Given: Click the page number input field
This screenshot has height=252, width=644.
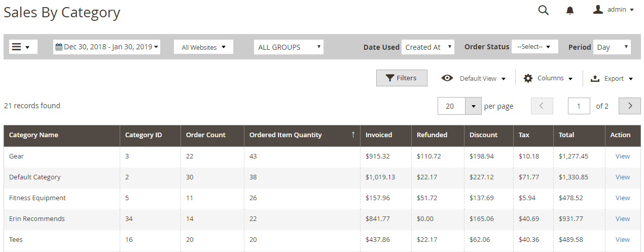Looking at the screenshot, I should (579, 106).
